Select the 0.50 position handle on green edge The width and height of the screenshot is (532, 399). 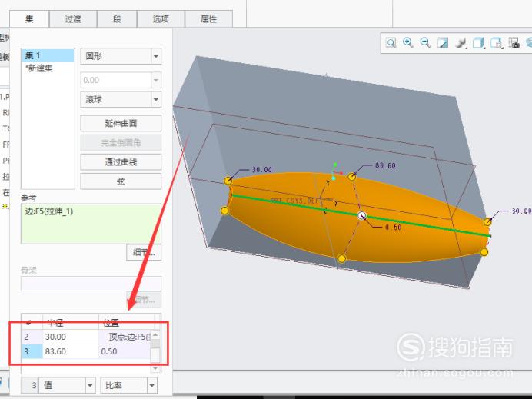coord(361,216)
